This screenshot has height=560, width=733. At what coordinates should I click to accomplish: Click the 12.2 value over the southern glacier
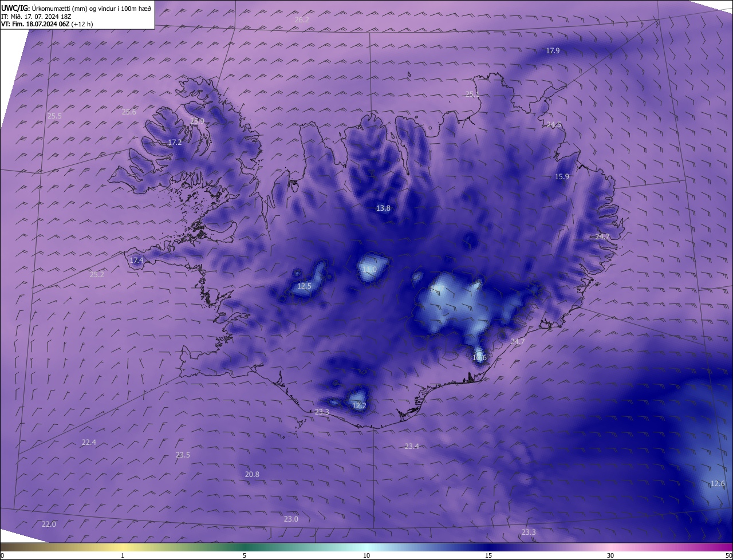coord(359,406)
